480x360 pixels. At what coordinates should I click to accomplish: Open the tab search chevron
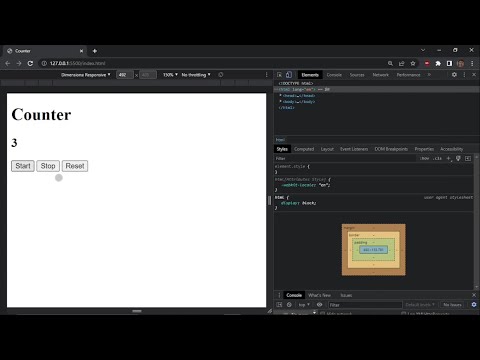pyautogui.click(x=423, y=50)
